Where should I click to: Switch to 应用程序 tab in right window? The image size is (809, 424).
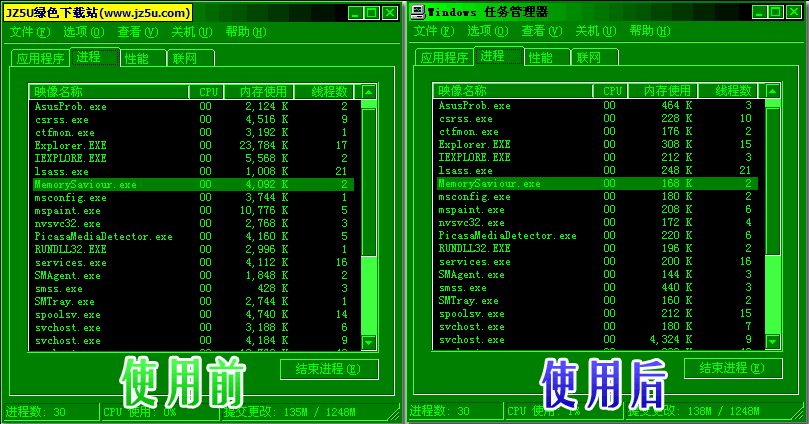pyautogui.click(x=444, y=57)
